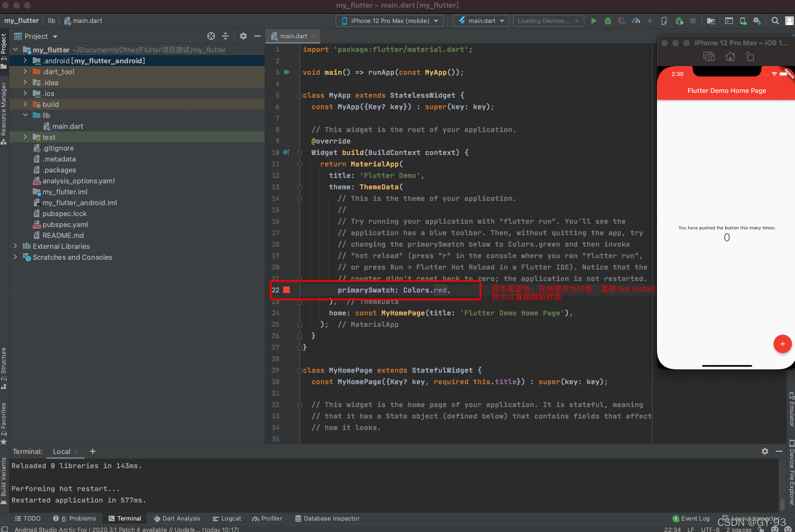This screenshot has width=795, height=532.
Task: Collapse all in Project panel
Action: [225, 36]
